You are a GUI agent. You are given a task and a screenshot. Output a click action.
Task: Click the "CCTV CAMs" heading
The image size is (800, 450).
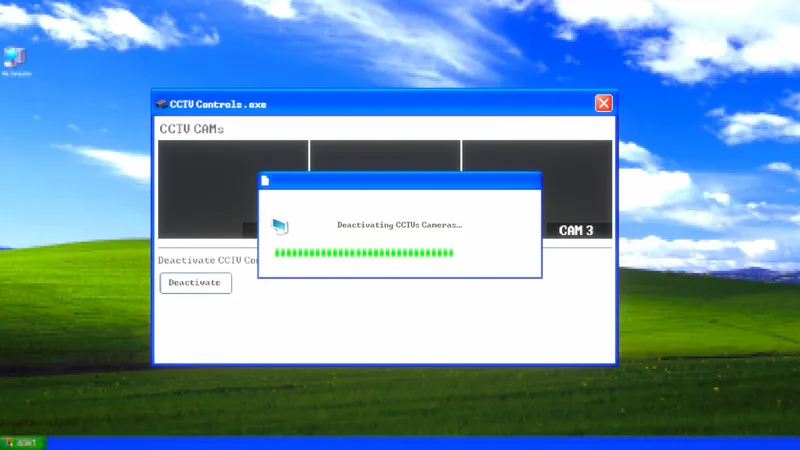click(x=192, y=129)
